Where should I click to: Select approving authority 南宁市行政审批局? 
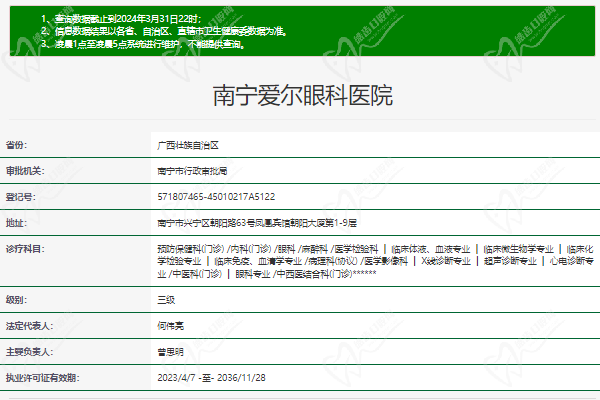[192, 171]
